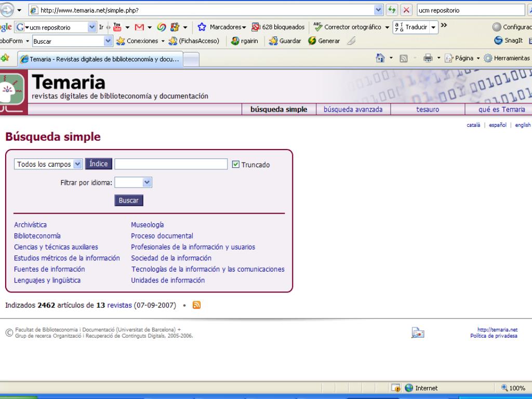Open the Página menu
The width and height of the screenshot is (532, 399).
462,58
